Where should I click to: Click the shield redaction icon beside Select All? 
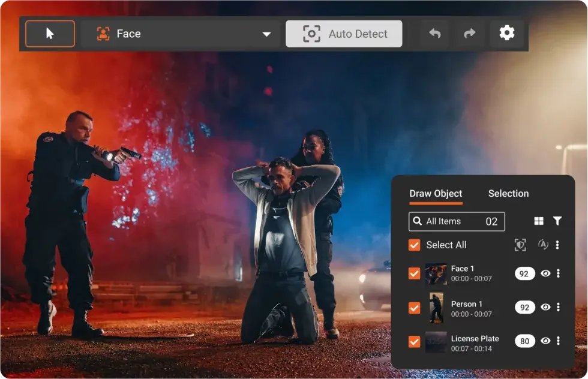click(520, 245)
